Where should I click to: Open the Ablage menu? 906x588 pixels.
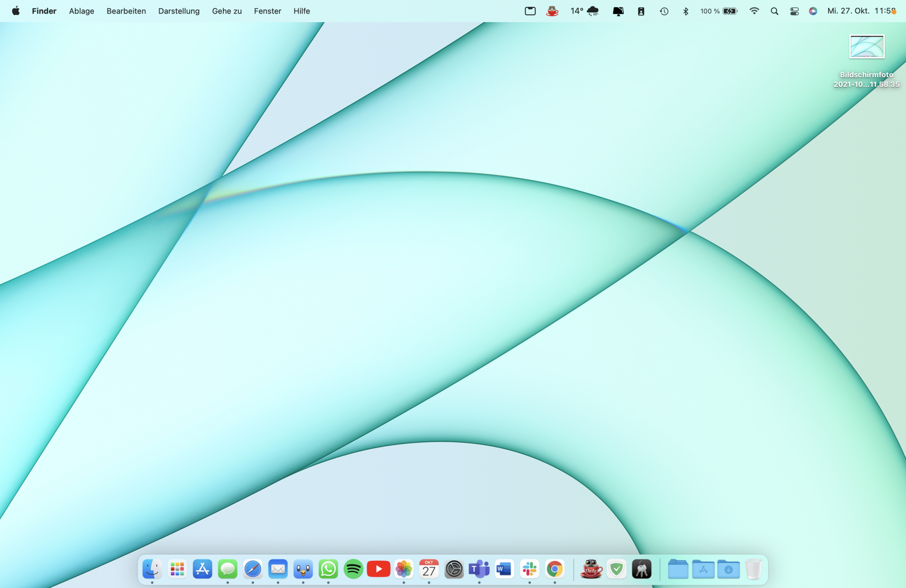point(82,11)
